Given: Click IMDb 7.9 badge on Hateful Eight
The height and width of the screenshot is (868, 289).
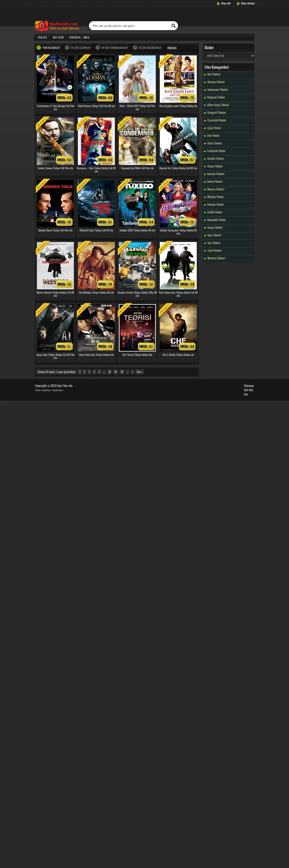Looking at the screenshot, I should pos(64,284).
